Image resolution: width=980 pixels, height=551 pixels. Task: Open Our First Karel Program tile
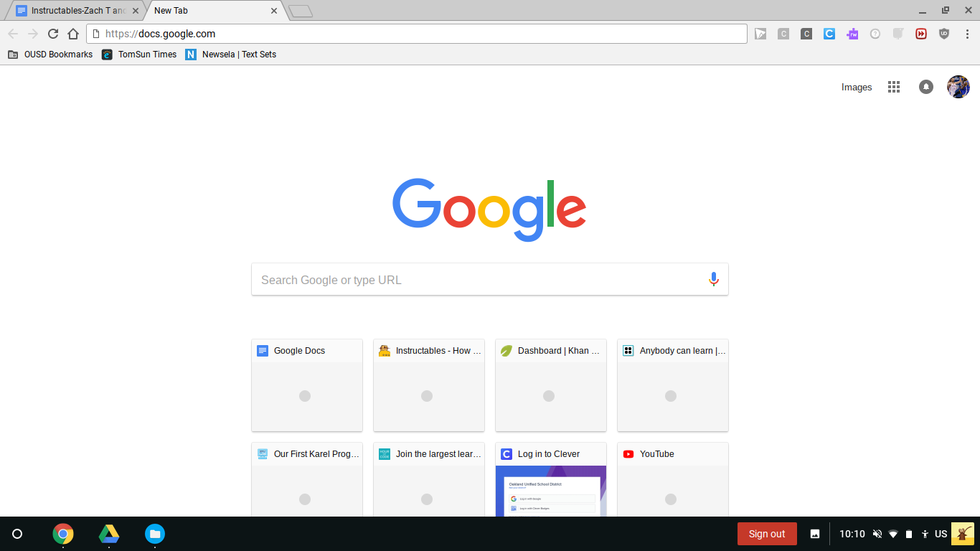[x=307, y=479]
